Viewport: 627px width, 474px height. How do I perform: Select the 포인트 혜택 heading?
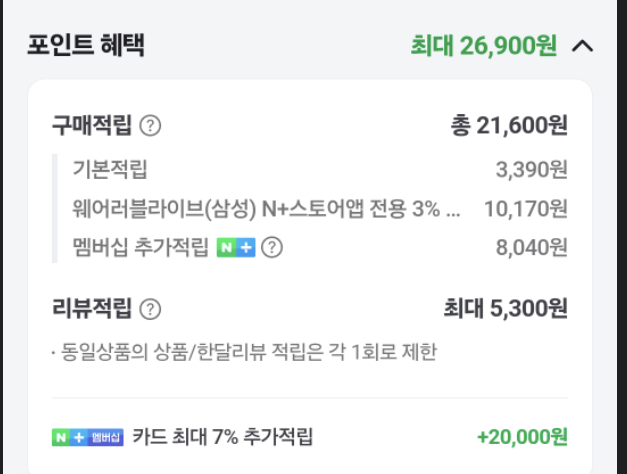tap(86, 45)
